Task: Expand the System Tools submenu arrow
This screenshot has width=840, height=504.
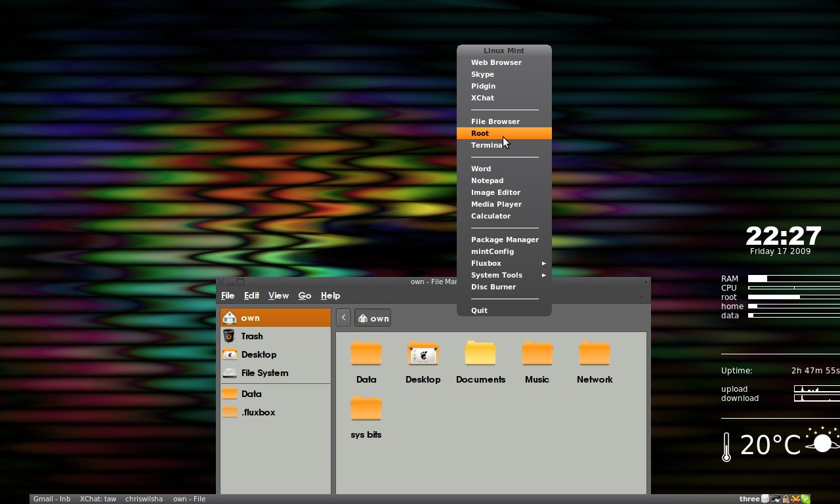Action: pos(543,275)
